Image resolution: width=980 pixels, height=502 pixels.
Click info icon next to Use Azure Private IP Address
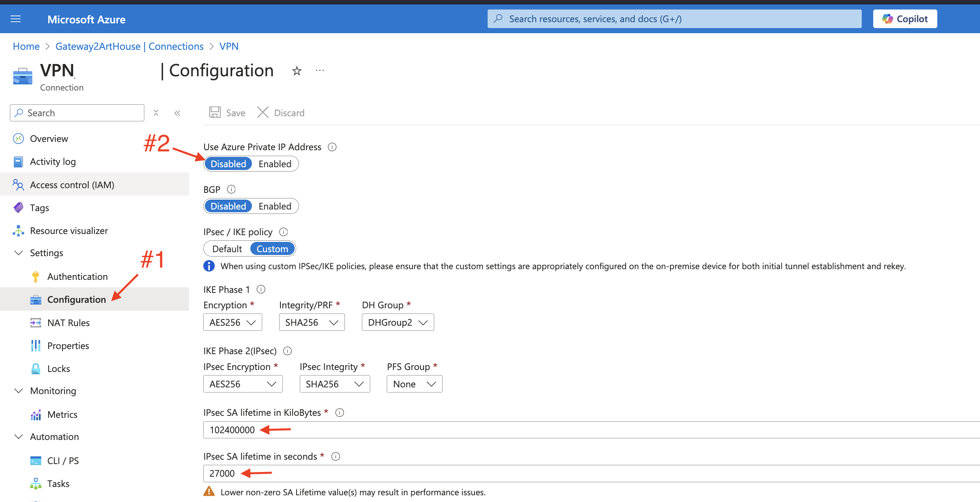[x=332, y=147]
